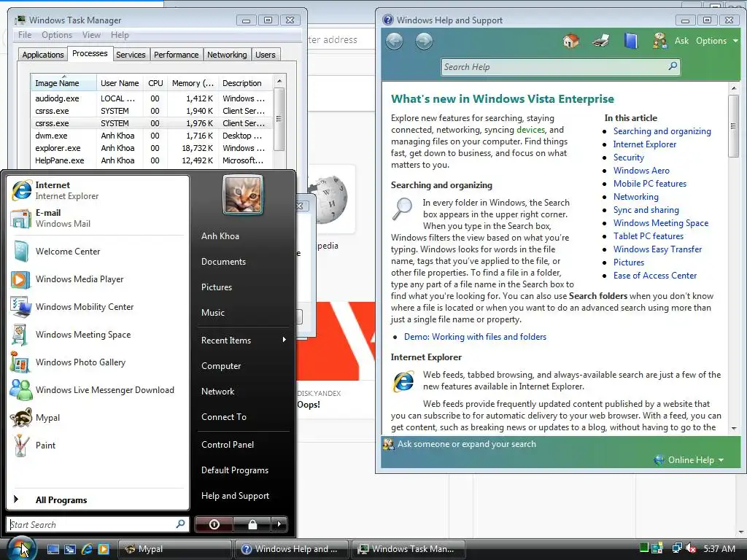The image size is (747, 560).
Task: Follow Ease of Access Center link
Action: 654,275
